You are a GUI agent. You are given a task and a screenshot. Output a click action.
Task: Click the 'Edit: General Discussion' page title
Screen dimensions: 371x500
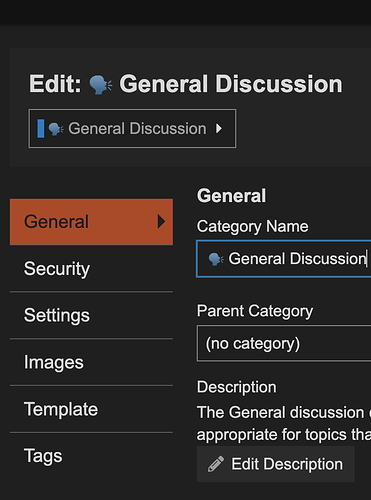pyautogui.click(x=186, y=84)
